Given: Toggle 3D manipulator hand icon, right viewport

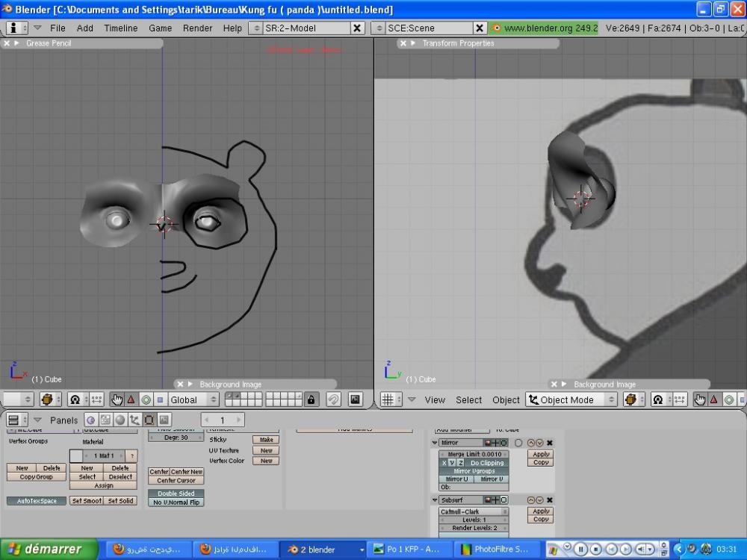Looking at the screenshot, I should pyautogui.click(x=700, y=399).
